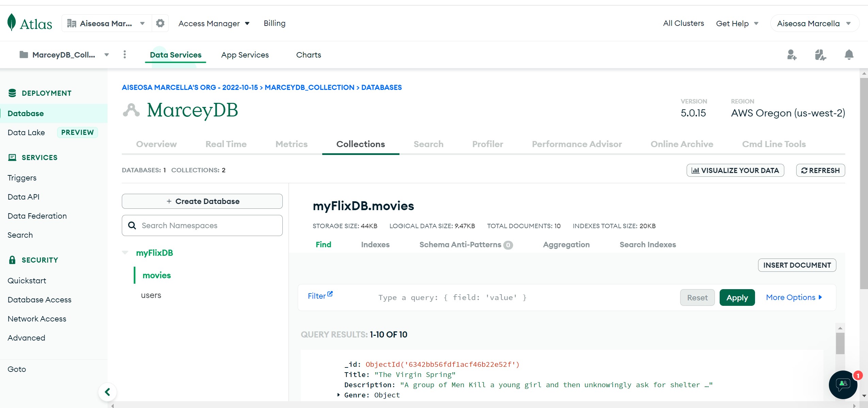Click the organization building icon

71,23
